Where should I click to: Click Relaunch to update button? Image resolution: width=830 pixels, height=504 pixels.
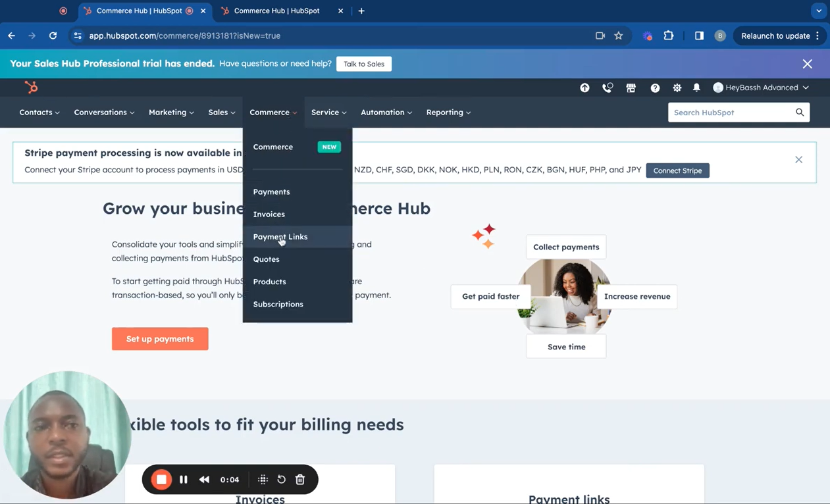pos(775,36)
